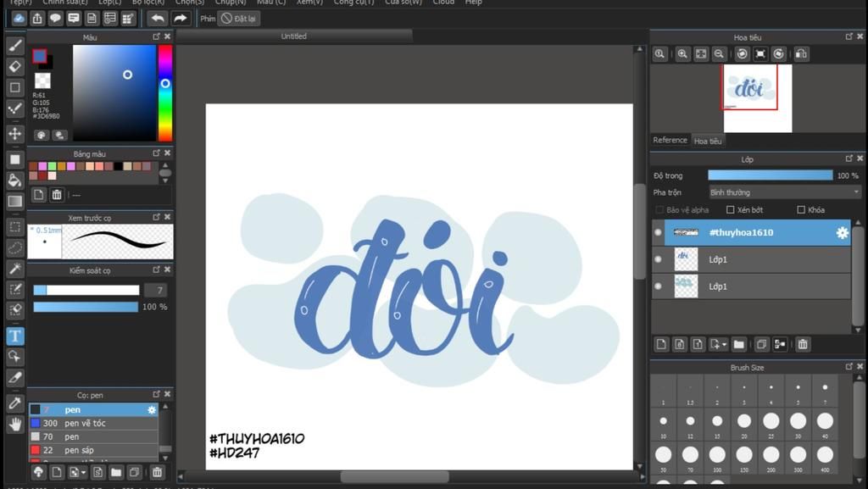Screen dimensions: 868x489
Task: Select the Move tool
Action: [x=15, y=133]
